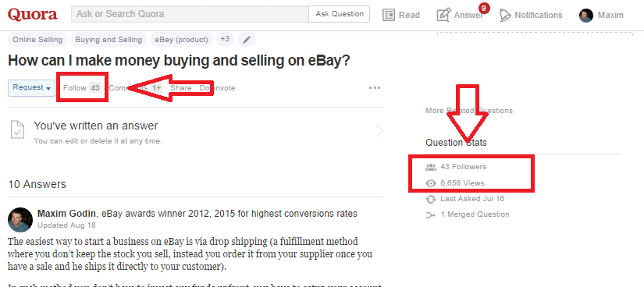Click the Read icon in navigation

[x=388, y=15]
